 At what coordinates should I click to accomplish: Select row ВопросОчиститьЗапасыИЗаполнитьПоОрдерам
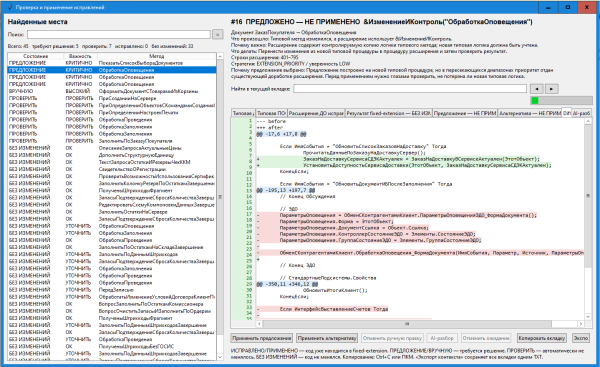pyautogui.click(x=112, y=311)
